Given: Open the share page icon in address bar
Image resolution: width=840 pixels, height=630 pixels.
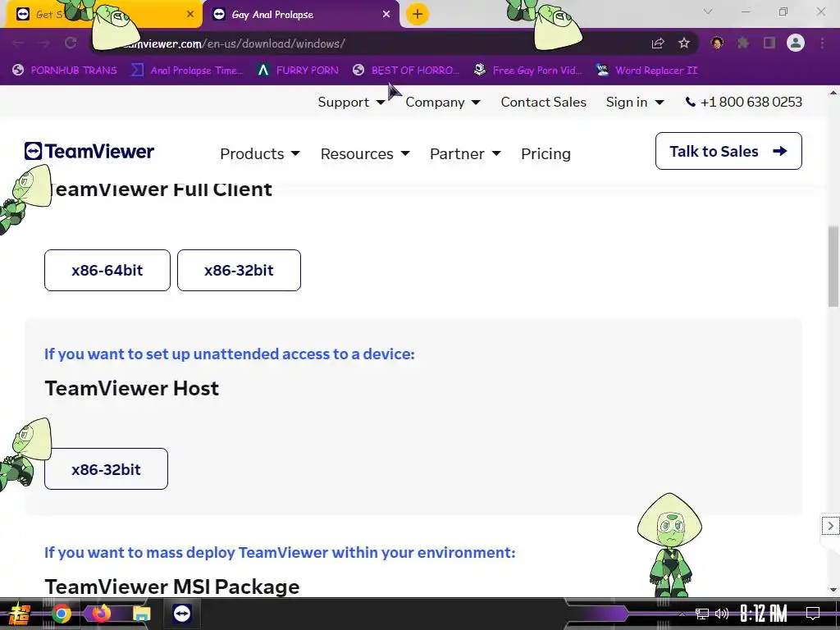Looking at the screenshot, I should [x=658, y=43].
